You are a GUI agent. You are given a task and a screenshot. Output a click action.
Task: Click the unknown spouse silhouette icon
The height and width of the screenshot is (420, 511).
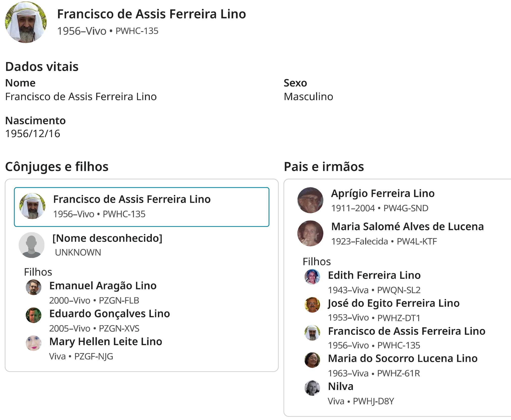32,245
